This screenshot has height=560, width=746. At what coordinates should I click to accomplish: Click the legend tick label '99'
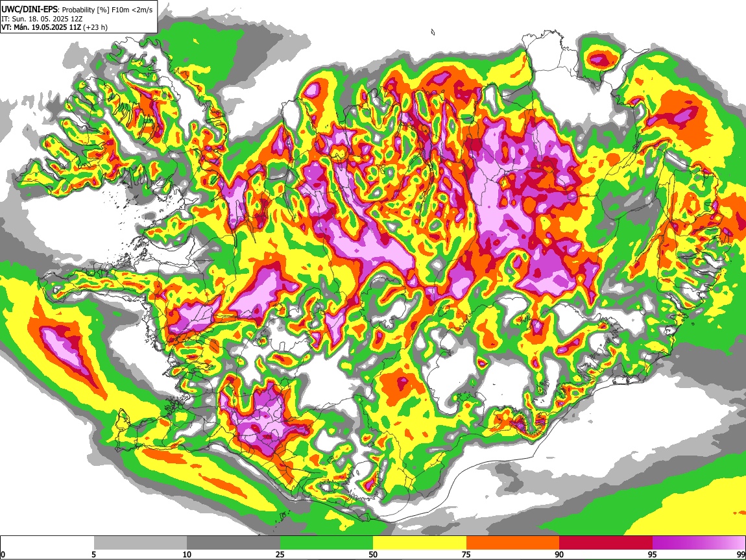click(741, 555)
